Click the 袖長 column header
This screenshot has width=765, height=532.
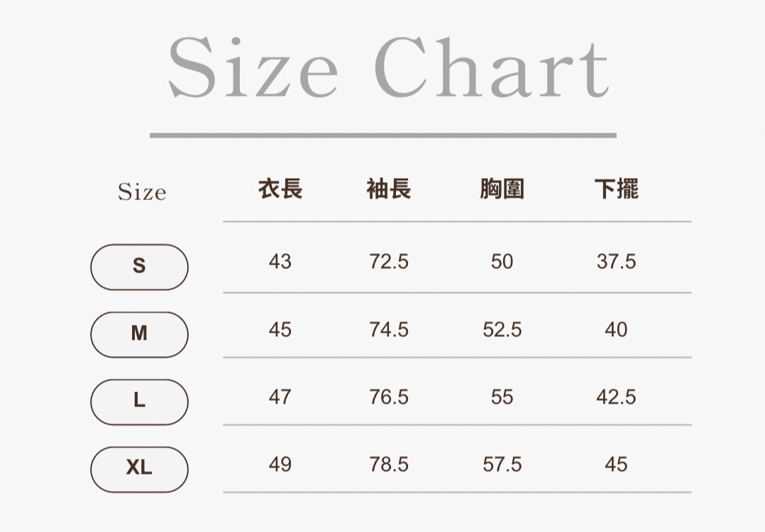pyautogui.click(x=389, y=189)
